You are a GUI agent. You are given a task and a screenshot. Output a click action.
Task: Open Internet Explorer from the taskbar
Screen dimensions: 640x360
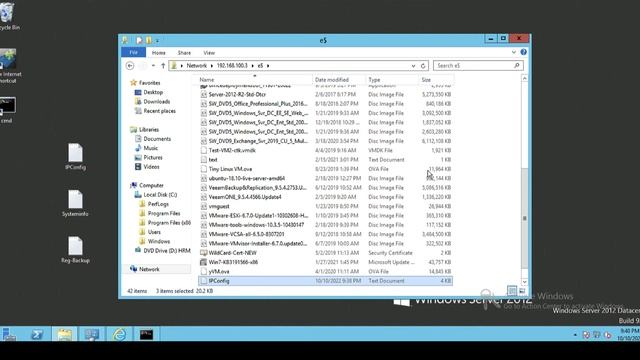pos(119,334)
